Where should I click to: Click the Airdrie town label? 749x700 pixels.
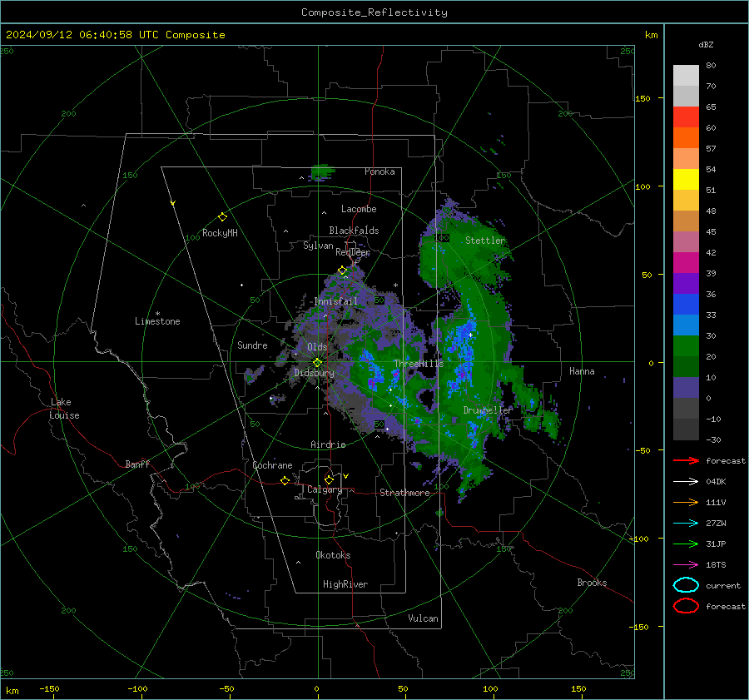click(328, 444)
